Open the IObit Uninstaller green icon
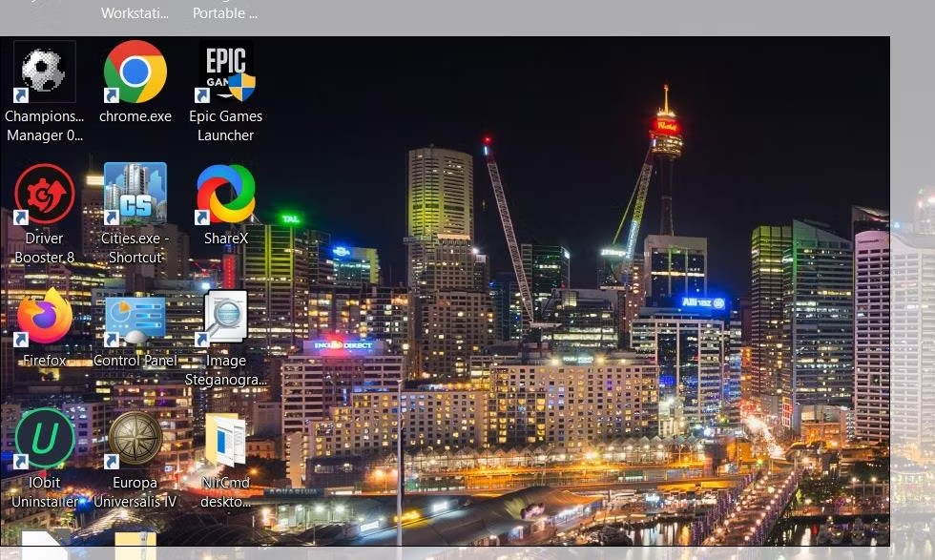 coord(45,438)
